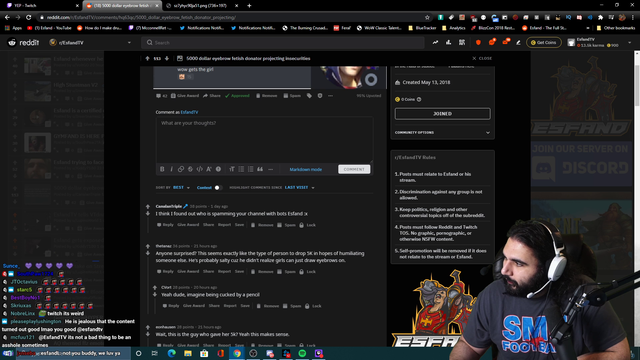Open a new browser tab

249,6
